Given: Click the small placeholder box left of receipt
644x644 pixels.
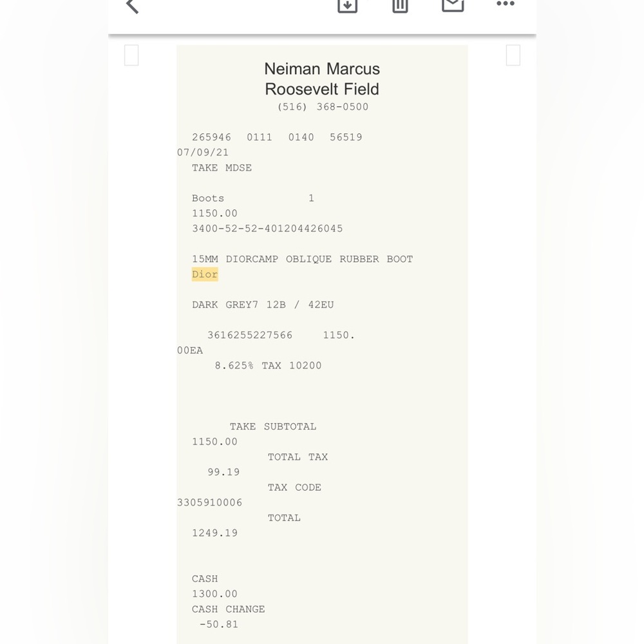Looking at the screenshot, I should [131, 55].
